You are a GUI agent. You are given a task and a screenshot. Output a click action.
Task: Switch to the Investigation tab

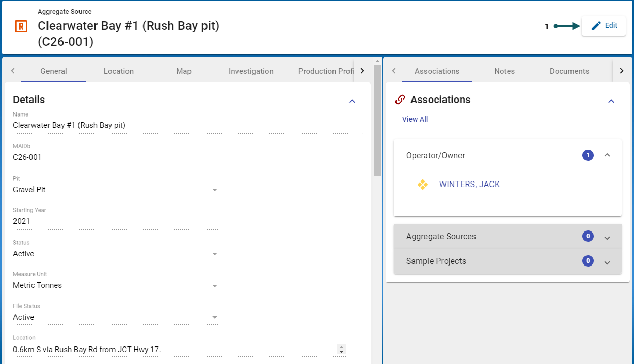click(x=251, y=71)
